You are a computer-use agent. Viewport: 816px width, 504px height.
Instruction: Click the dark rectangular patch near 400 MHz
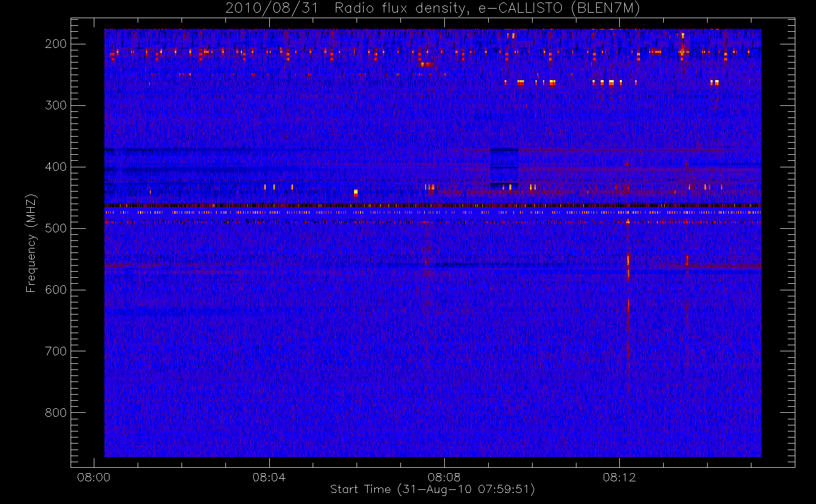pyautogui.click(x=504, y=167)
